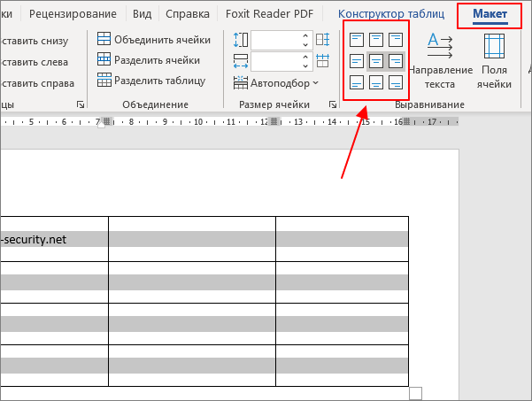
Task: Click Объединить ячейки
Action: pyautogui.click(x=154, y=40)
